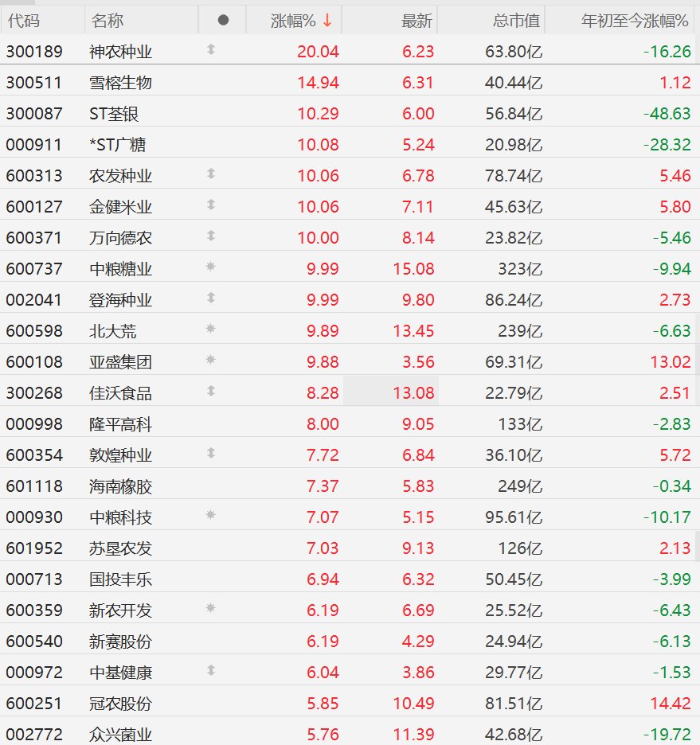
Task: Click 众兴菌业 year-to-date -19.72
Action: pos(667,735)
